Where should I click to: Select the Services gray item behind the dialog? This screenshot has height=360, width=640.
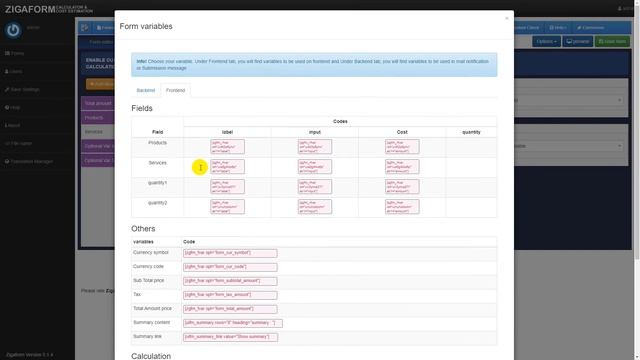98,132
